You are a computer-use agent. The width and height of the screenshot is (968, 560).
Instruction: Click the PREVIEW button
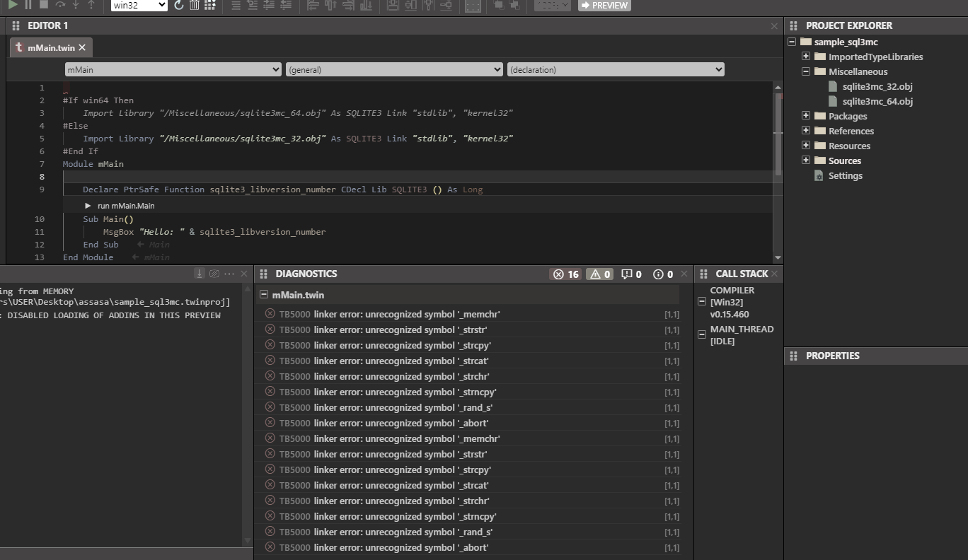click(604, 6)
